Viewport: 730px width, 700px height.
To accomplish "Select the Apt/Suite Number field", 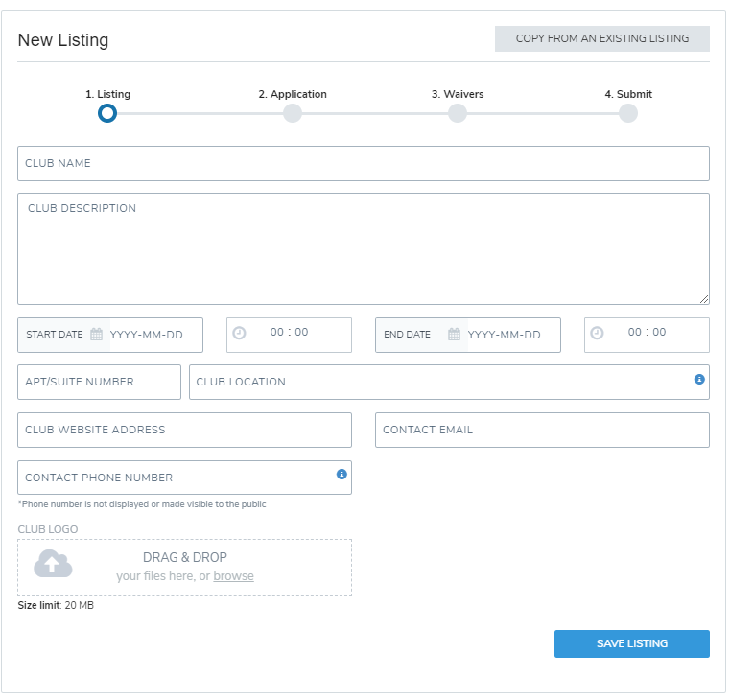I will point(99,382).
